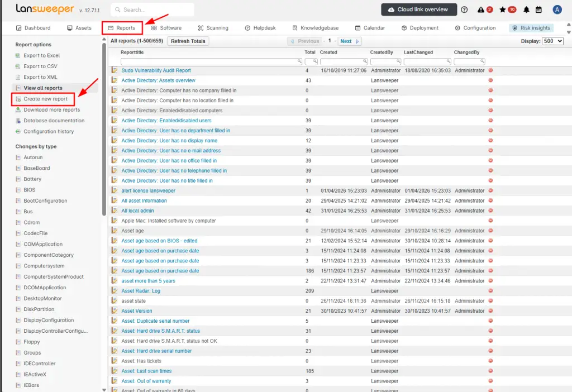Image resolution: width=572 pixels, height=392 pixels.
Task: Click the top Search box
Action: pyautogui.click(x=152, y=10)
